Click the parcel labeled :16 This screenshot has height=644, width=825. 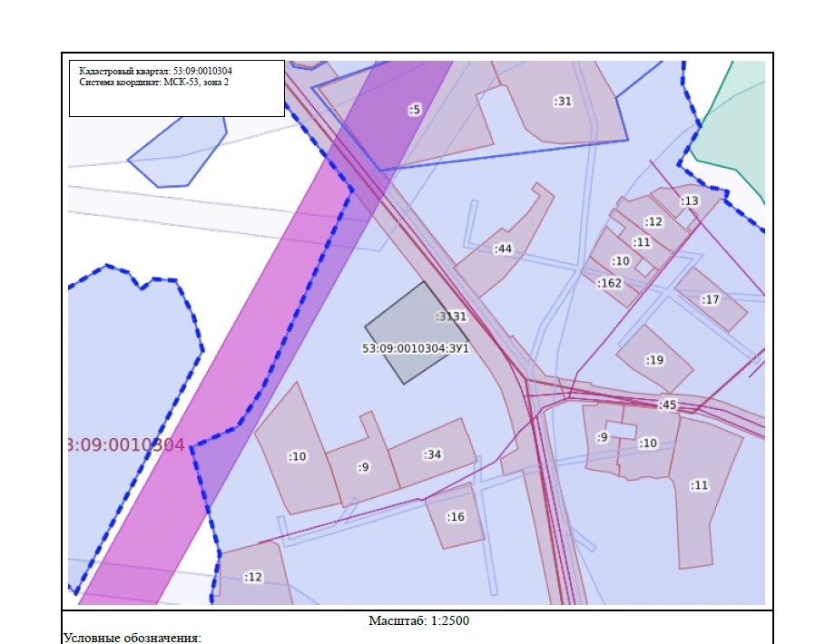coord(456,517)
